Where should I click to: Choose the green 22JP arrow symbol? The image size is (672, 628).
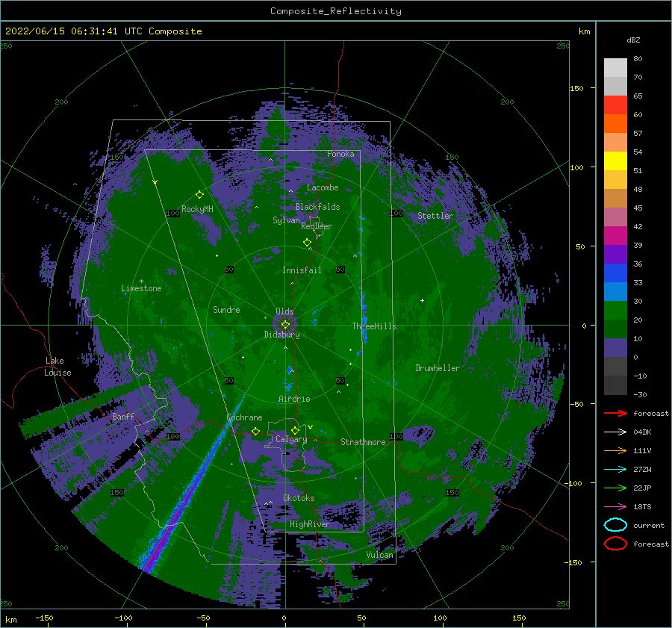(x=615, y=488)
